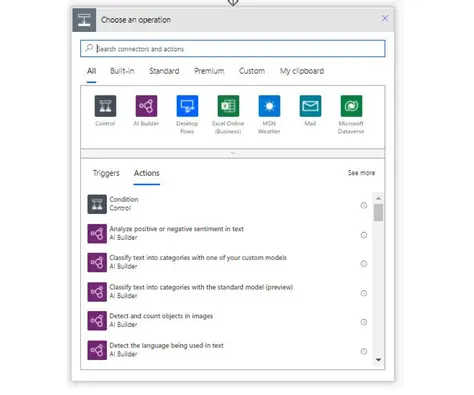Click the Choose an operation header icon
The image size is (474, 395).
click(x=84, y=20)
